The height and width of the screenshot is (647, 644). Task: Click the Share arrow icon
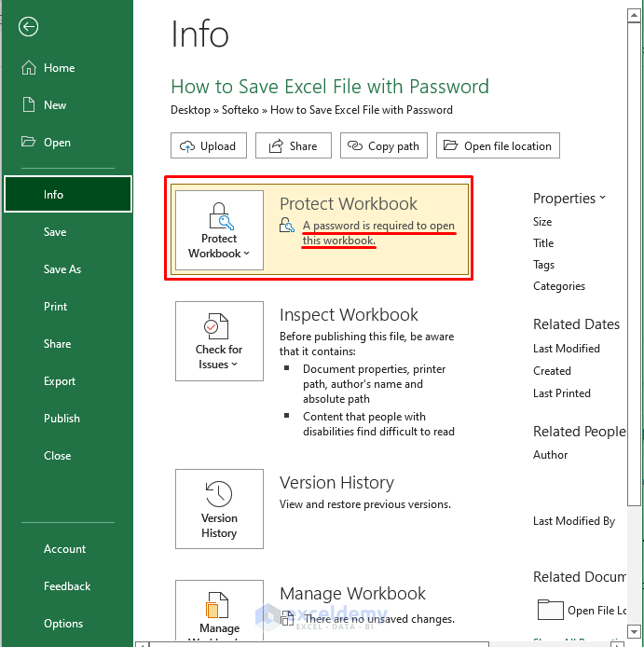[275, 146]
